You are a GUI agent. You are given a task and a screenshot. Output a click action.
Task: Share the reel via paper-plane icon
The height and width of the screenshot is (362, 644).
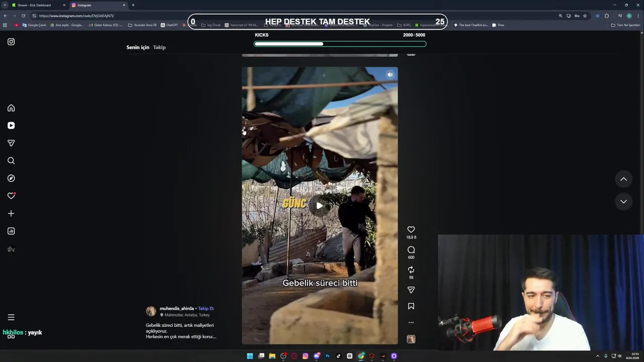tap(411, 290)
